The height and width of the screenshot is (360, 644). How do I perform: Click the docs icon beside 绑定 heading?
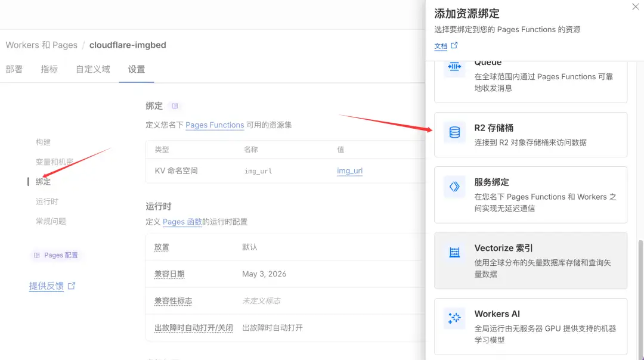pos(175,106)
